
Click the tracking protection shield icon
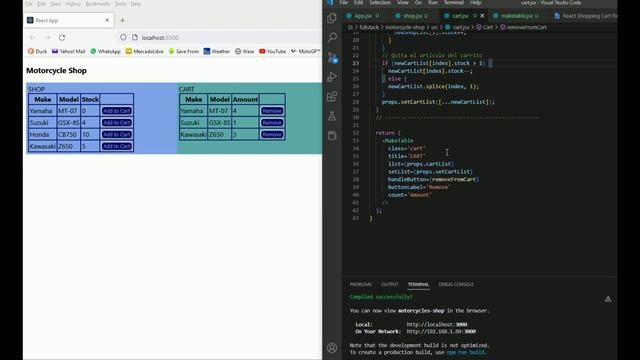(123, 38)
